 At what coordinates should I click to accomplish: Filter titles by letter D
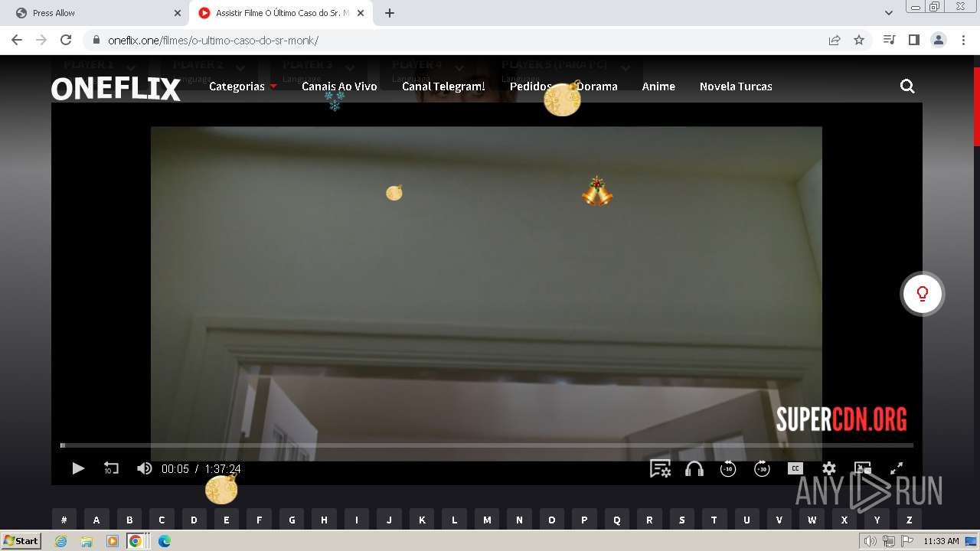point(194,520)
